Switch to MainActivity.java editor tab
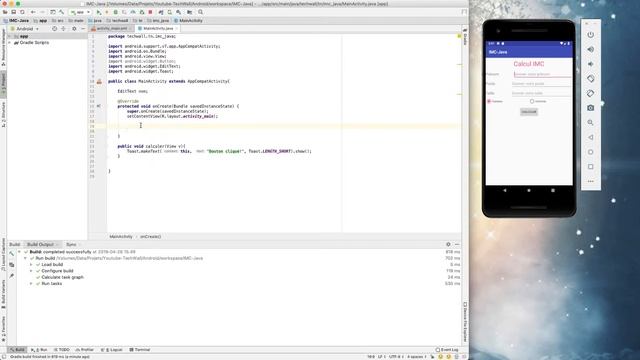Viewport: 640px width, 360px height. 158,29
